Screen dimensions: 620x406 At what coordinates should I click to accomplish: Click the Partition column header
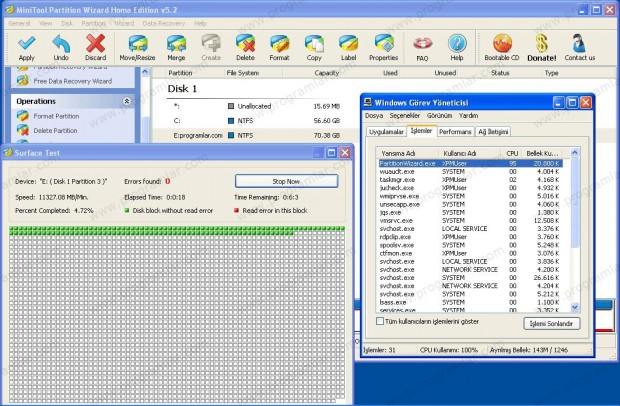coord(180,73)
